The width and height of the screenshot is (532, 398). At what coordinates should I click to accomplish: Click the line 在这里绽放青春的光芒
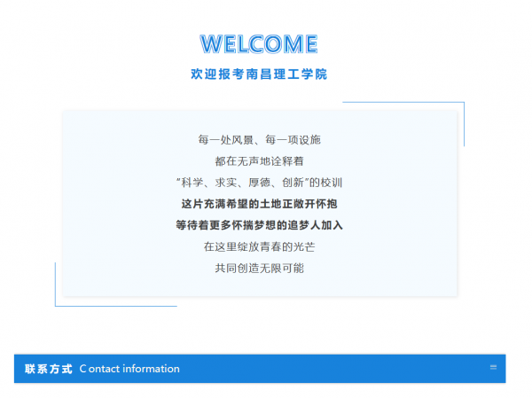(x=260, y=246)
